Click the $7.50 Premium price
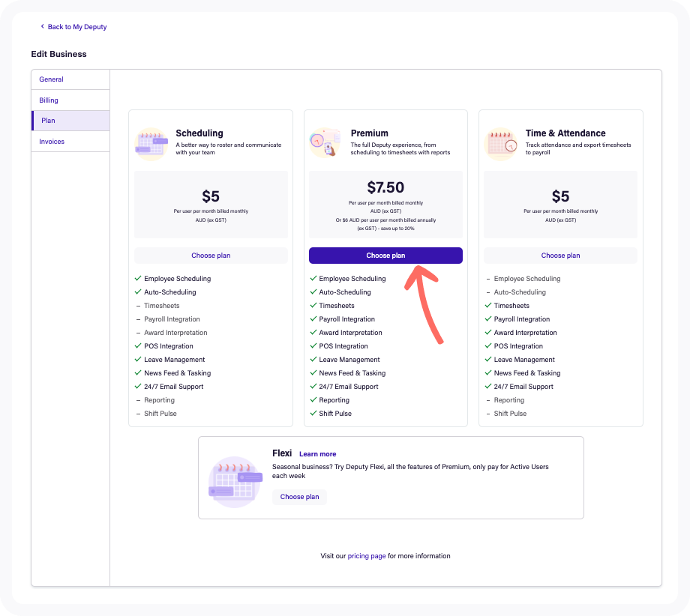 tap(385, 188)
